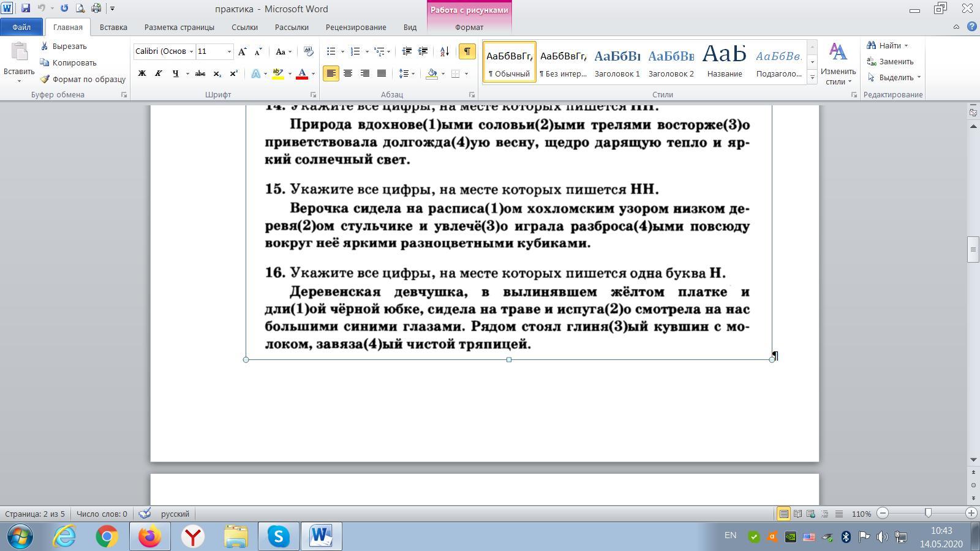Click the increase indent icon

(423, 51)
